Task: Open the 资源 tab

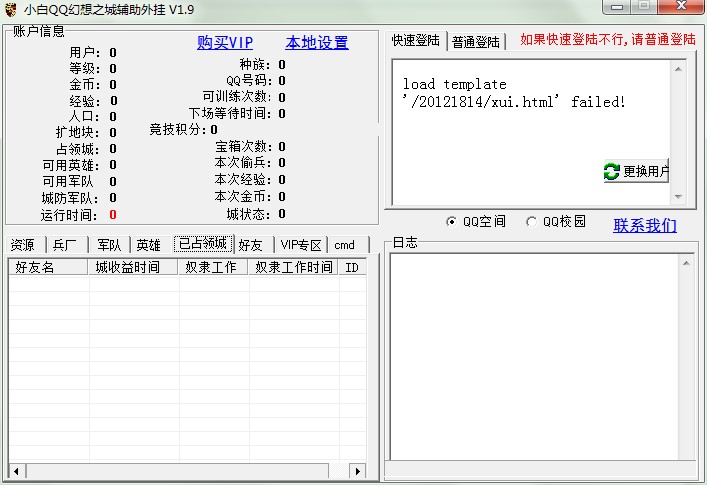Action: tap(23, 245)
